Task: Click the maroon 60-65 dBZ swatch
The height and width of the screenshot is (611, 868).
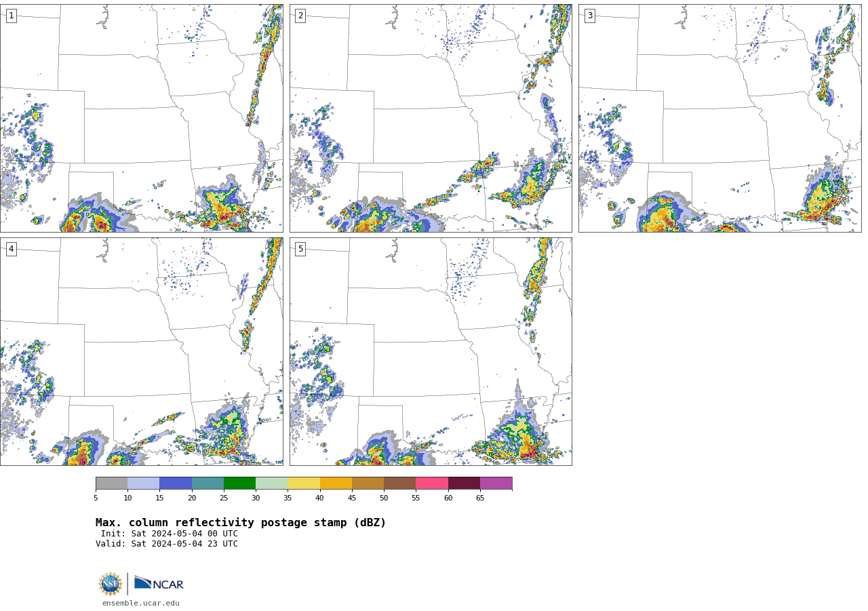Action: 464,484
